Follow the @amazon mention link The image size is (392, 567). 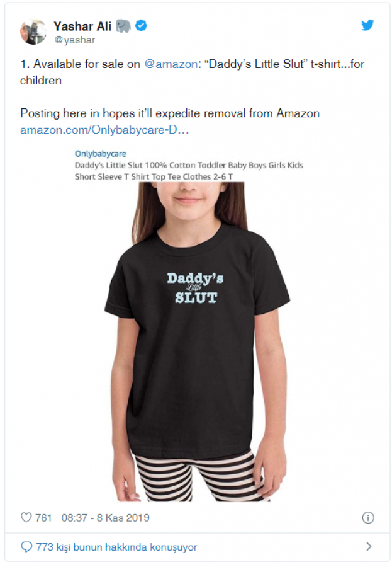coord(171,64)
